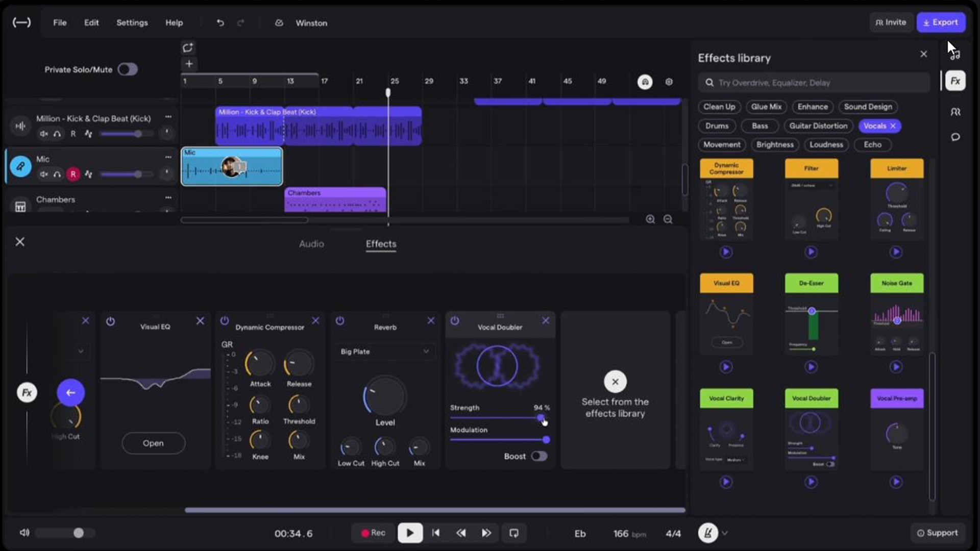Screen dimensions: 980x551
Task: Toggle the metronome icon
Action: click(x=707, y=533)
